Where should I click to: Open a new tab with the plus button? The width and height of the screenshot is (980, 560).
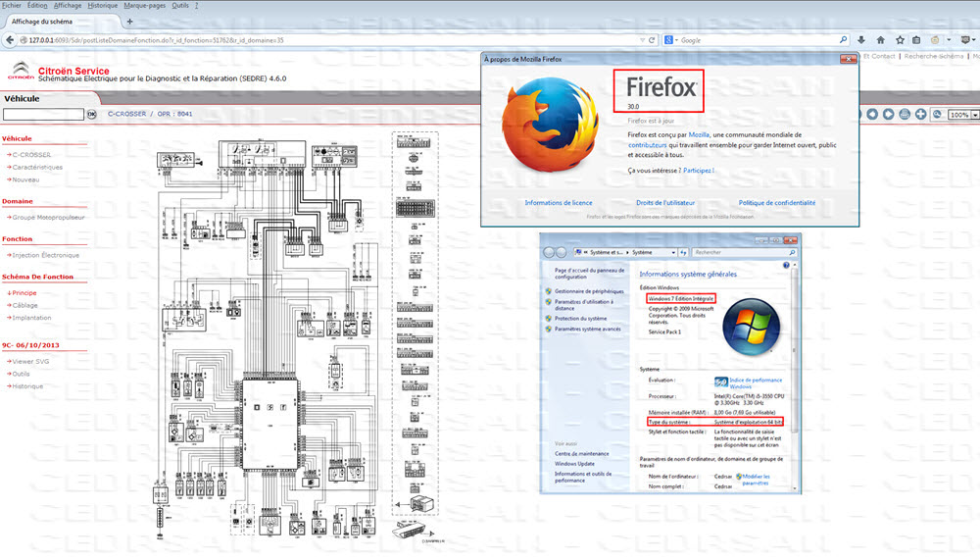click(129, 22)
